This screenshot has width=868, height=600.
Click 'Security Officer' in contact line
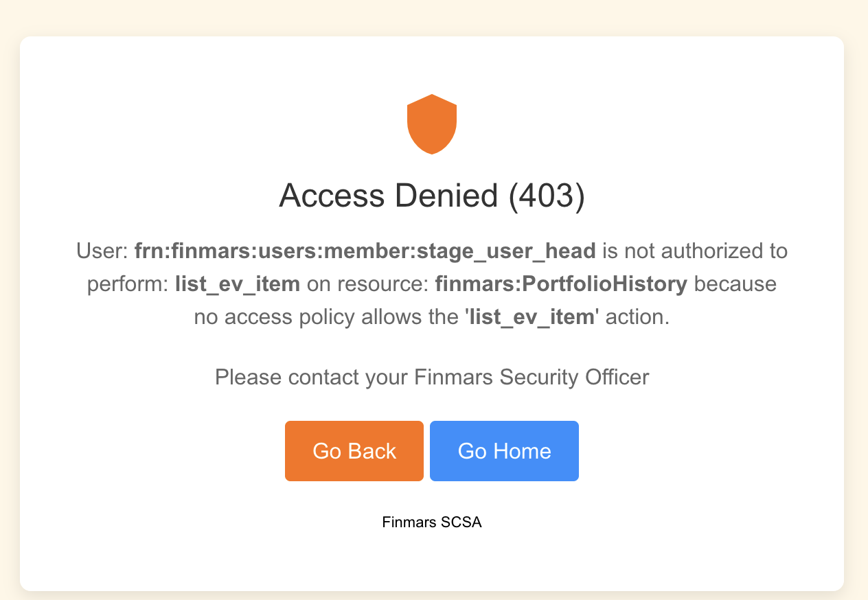pyautogui.click(x=574, y=377)
